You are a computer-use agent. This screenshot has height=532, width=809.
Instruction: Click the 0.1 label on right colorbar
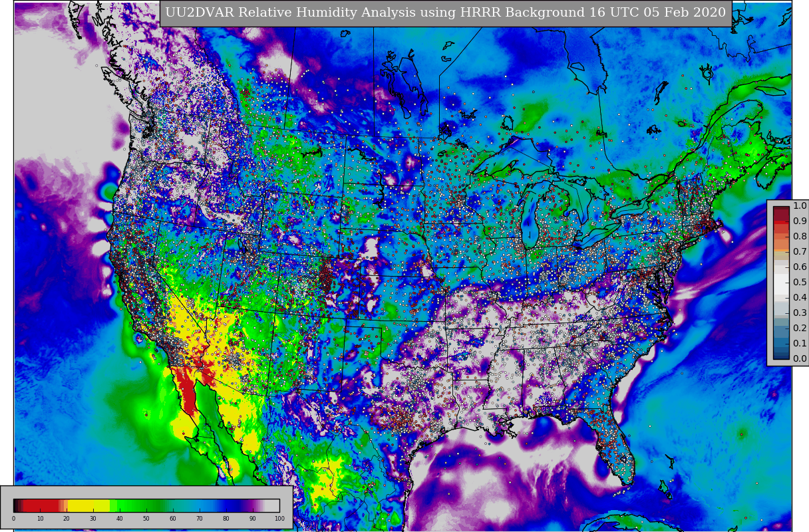[x=800, y=343]
